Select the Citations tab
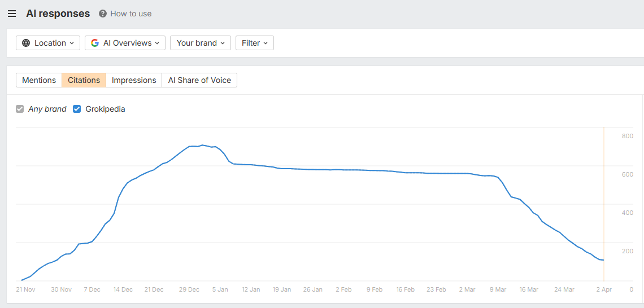Viewport: 644px width, 308px height. pyautogui.click(x=84, y=80)
